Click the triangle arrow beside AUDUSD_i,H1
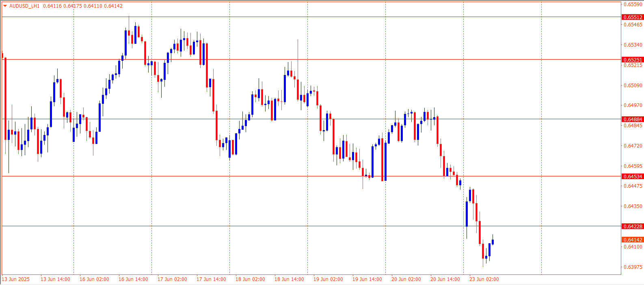 click(x=5, y=6)
